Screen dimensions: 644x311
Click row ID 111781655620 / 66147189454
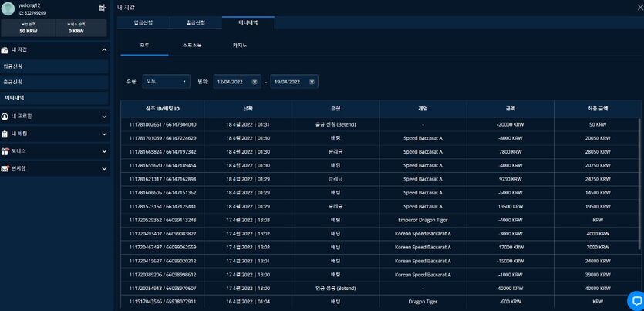coord(162,166)
